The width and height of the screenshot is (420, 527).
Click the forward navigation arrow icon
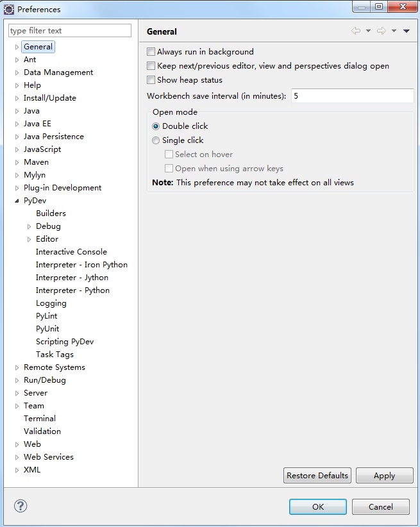(x=382, y=31)
